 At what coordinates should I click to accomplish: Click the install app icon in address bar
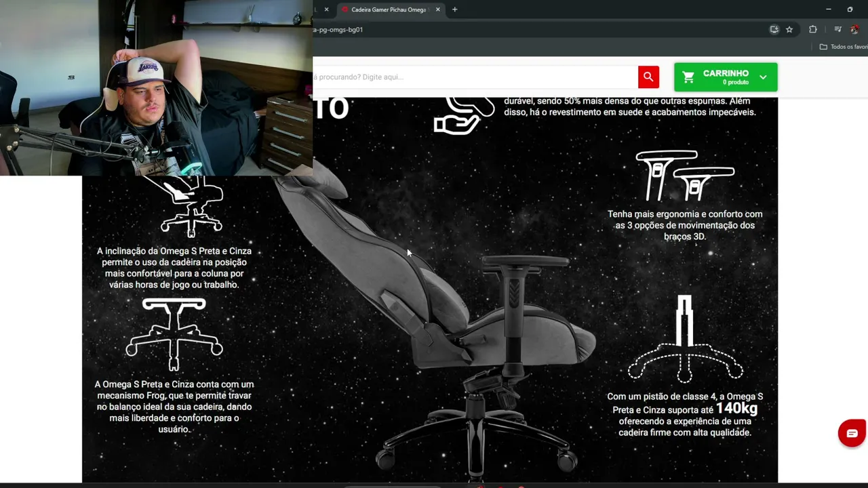tap(774, 30)
